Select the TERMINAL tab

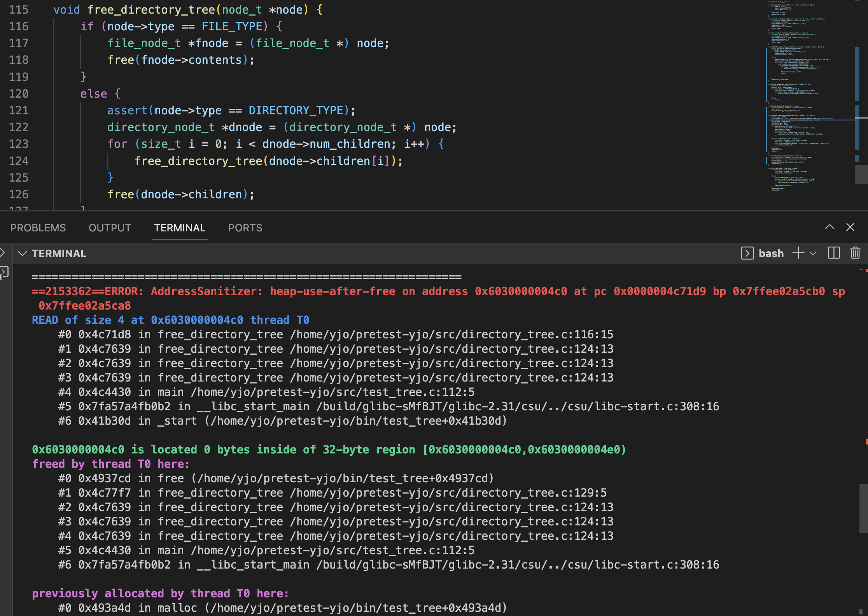tap(179, 228)
